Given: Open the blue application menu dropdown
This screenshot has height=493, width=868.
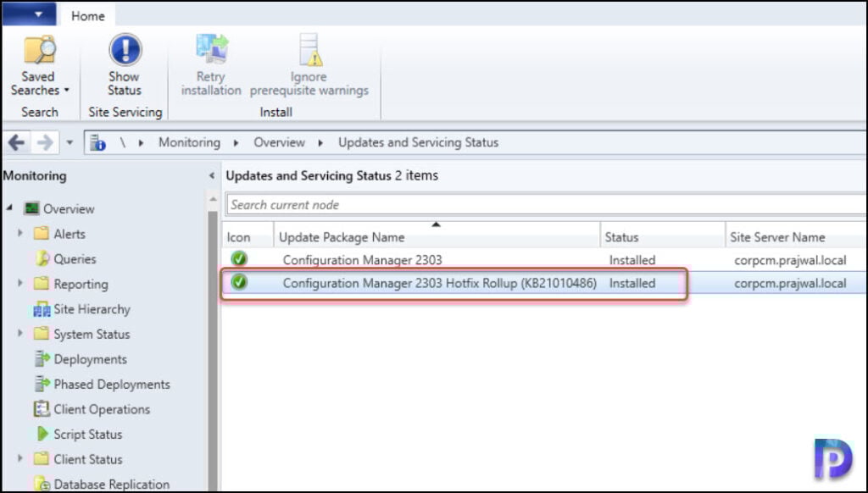Looking at the screenshot, I should (29, 14).
